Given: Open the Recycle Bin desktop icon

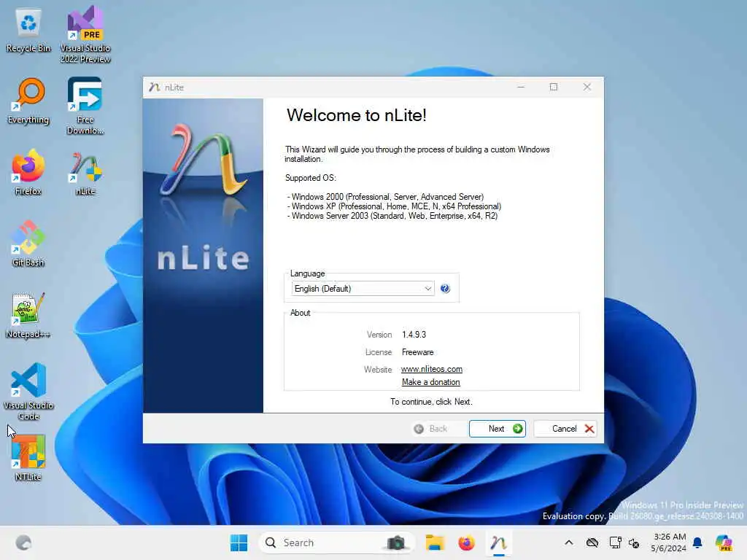Looking at the screenshot, I should (x=28, y=29).
